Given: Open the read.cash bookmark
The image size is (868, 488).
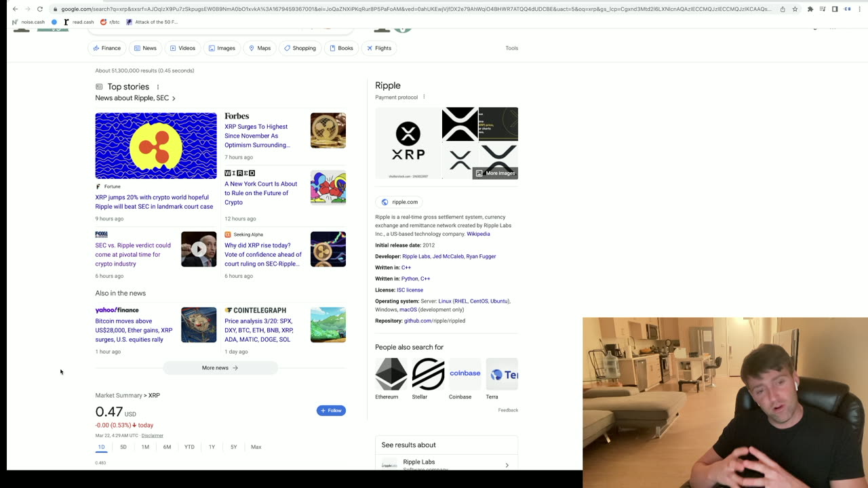Looking at the screenshot, I should [79, 22].
